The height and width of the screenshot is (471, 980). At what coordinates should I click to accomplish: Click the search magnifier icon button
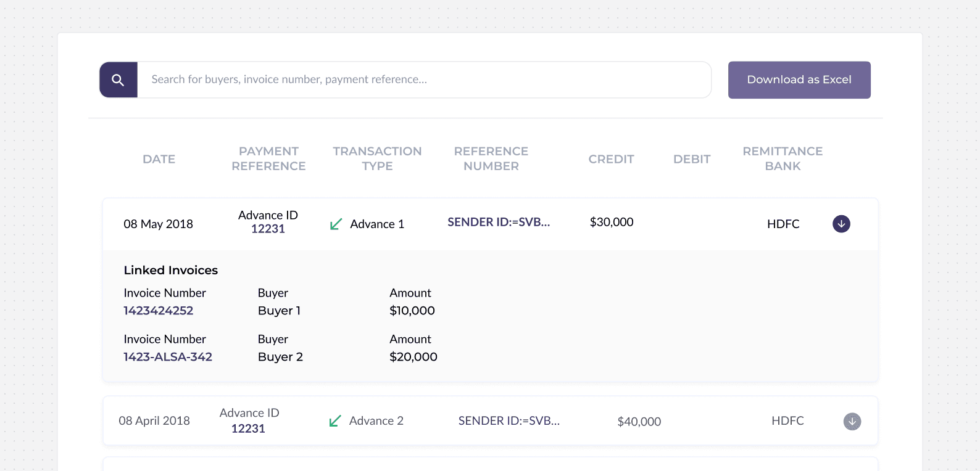(118, 80)
